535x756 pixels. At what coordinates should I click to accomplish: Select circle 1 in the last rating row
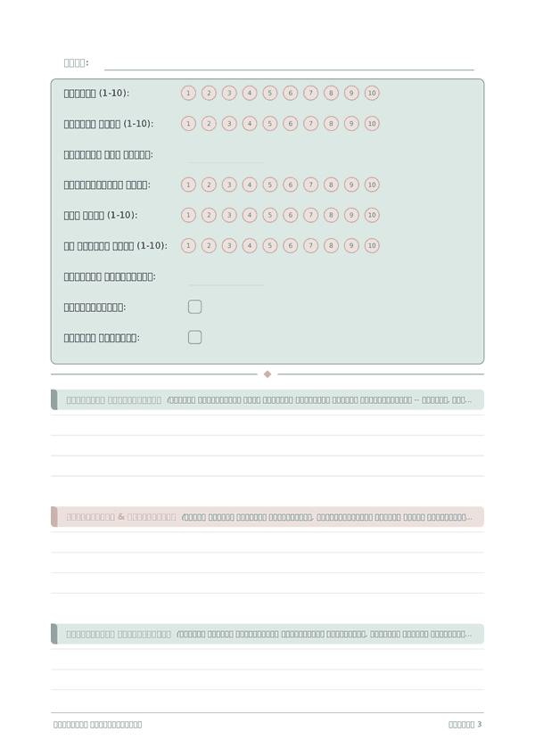(x=188, y=245)
